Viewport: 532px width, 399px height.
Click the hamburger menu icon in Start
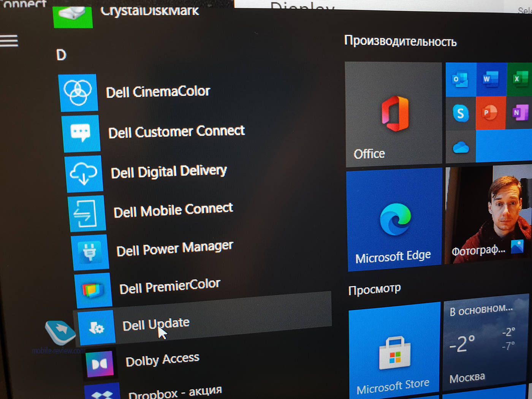[9, 41]
